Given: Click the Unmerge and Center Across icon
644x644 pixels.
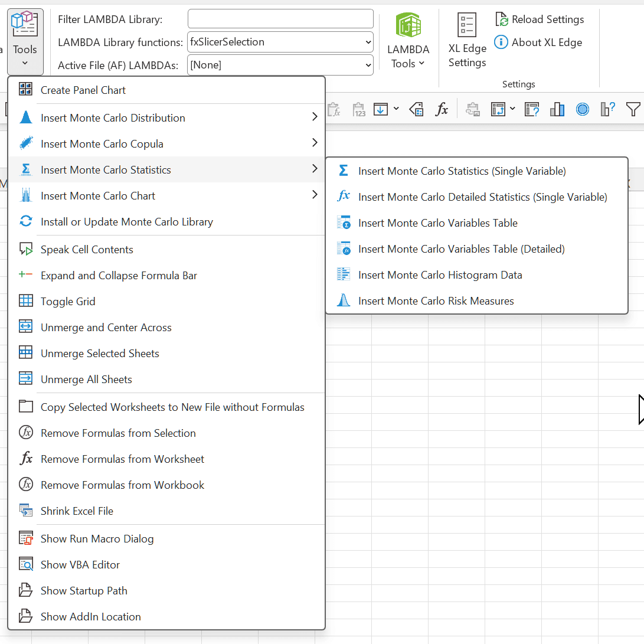Looking at the screenshot, I should [26, 327].
